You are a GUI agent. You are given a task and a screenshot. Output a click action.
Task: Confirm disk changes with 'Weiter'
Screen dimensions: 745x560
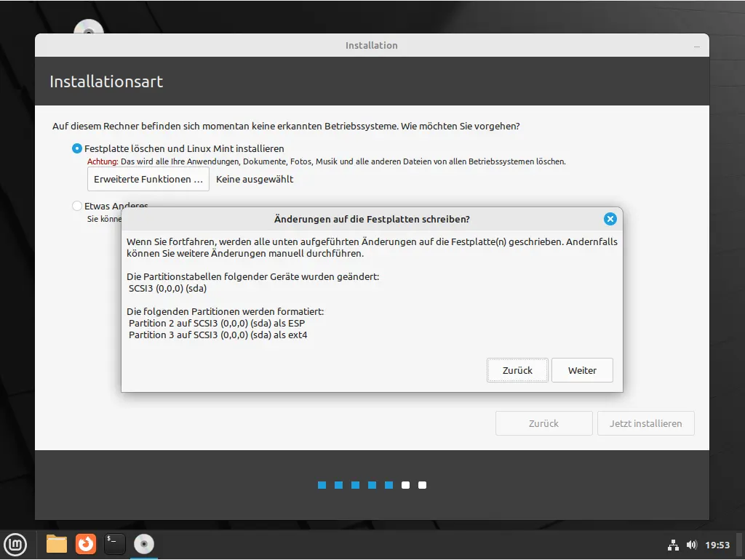click(582, 370)
